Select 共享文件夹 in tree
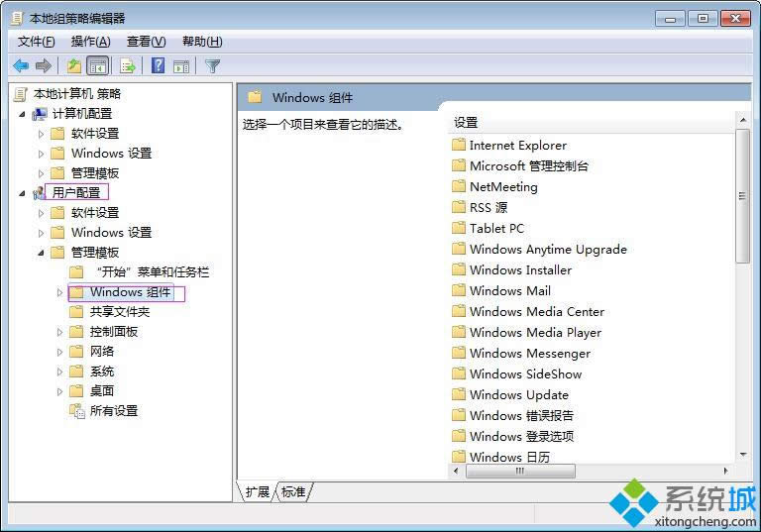761x532 pixels. tap(119, 312)
